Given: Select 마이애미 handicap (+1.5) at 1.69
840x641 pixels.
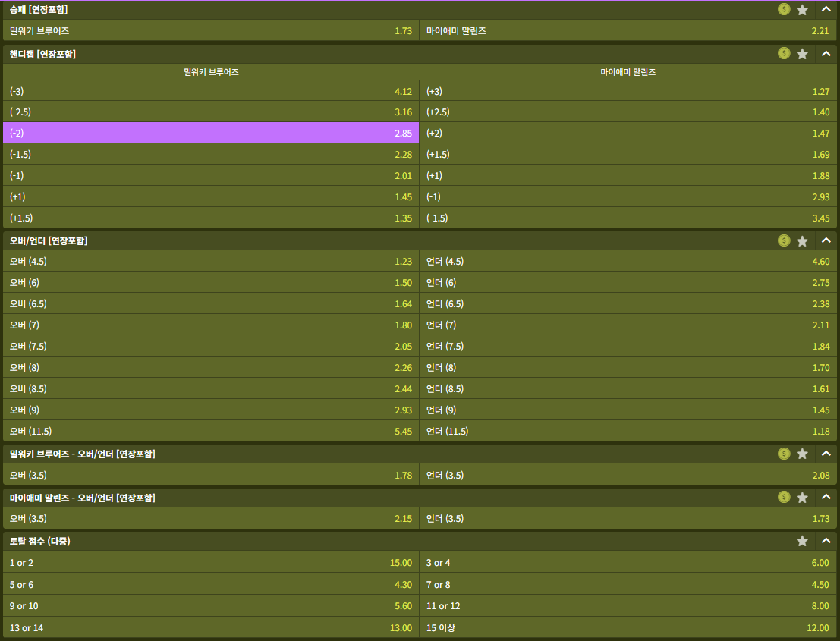Looking at the screenshot, I should (628, 154).
